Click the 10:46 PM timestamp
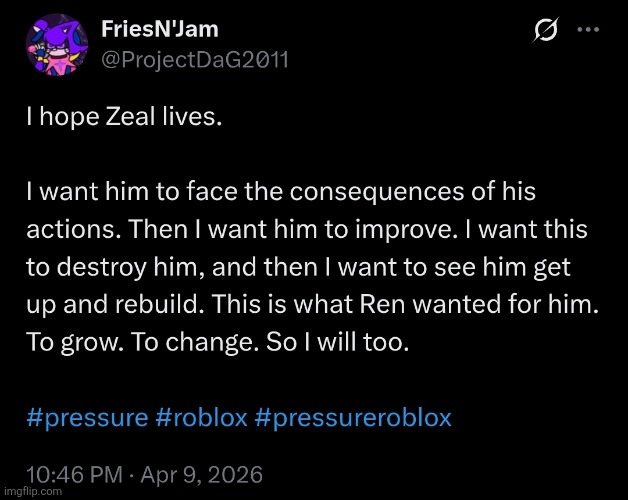Viewport: 628px width, 500px height. [x=69, y=473]
